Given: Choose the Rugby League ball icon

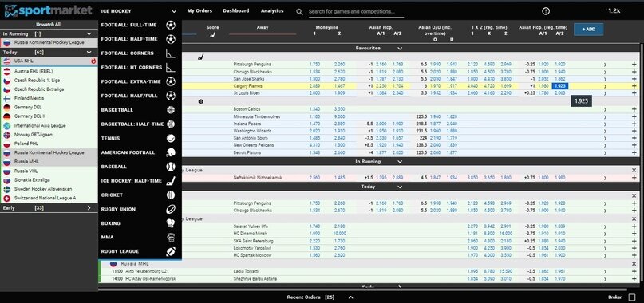Looking at the screenshot, I should 171,251.
